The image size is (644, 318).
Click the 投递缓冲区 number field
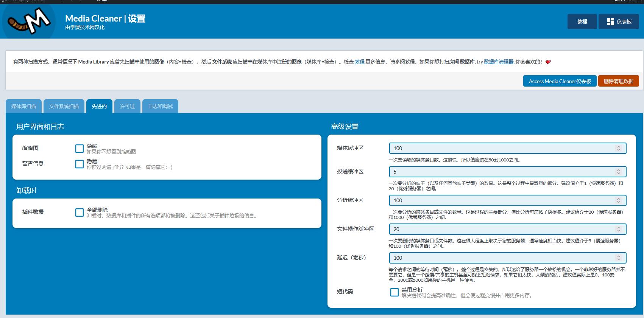pos(508,172)
